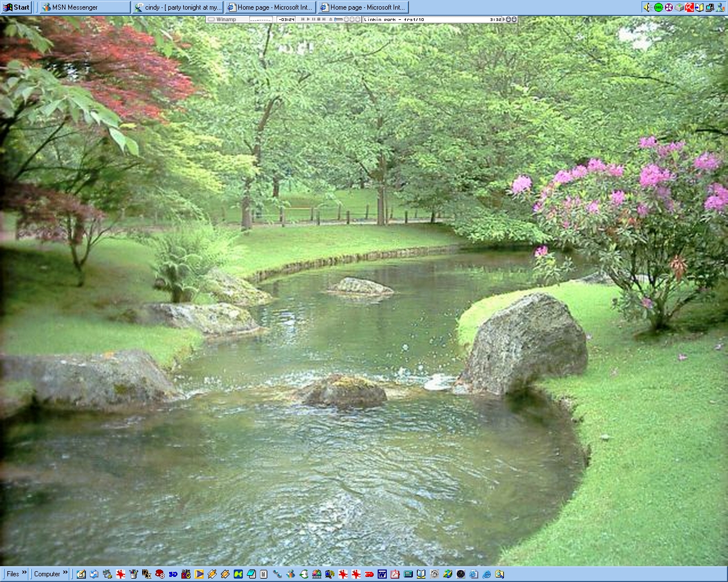Click the folder search magnifier icon
The height and width of the screenshot is (582, 728).
coord(499,574)
